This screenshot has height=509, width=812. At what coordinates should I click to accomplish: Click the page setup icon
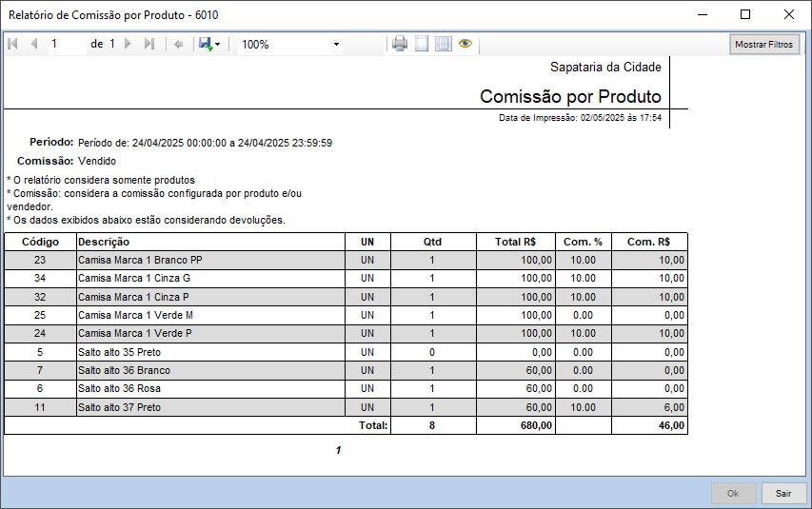(x=443, y=44)
